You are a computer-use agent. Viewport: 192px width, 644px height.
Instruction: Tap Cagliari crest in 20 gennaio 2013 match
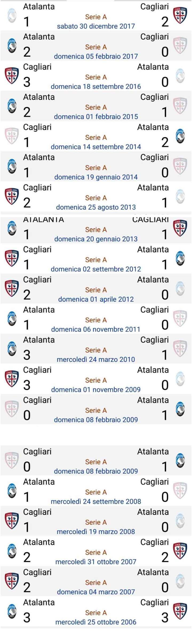pyautogui.click(x=180, y=228)
